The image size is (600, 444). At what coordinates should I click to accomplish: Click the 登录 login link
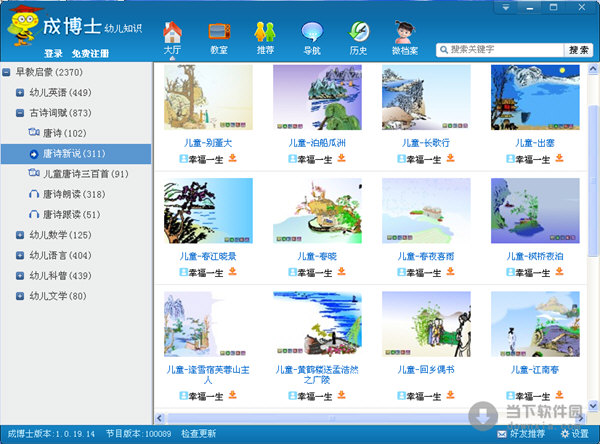point(53,53)
